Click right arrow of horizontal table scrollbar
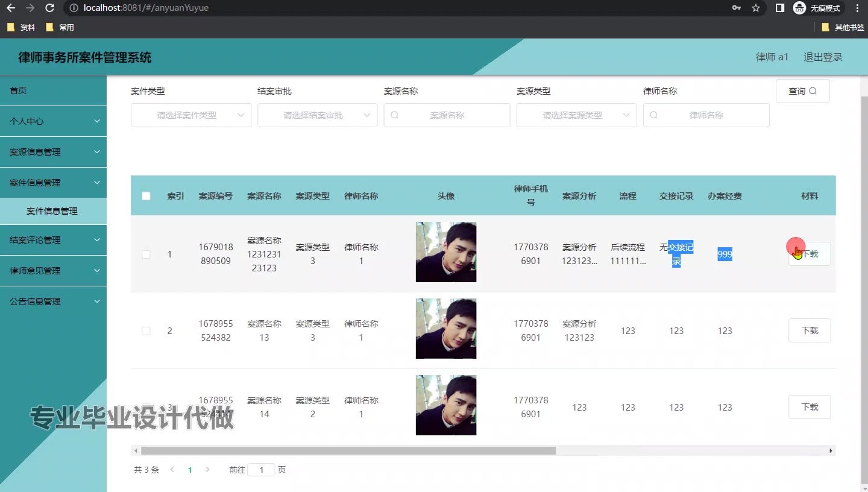 (831, 451)
